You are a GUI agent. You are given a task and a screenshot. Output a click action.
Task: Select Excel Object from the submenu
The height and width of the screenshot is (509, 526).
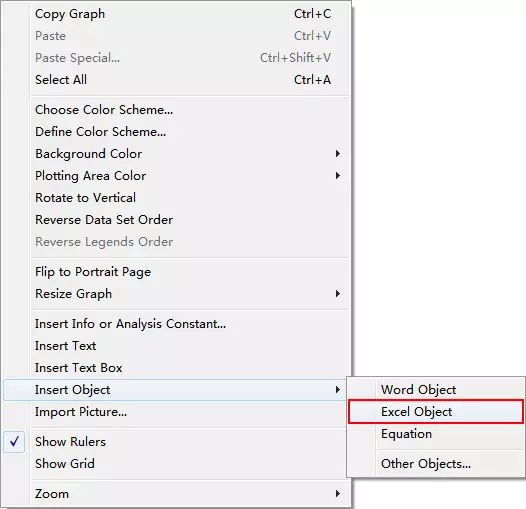click(436, 411)
